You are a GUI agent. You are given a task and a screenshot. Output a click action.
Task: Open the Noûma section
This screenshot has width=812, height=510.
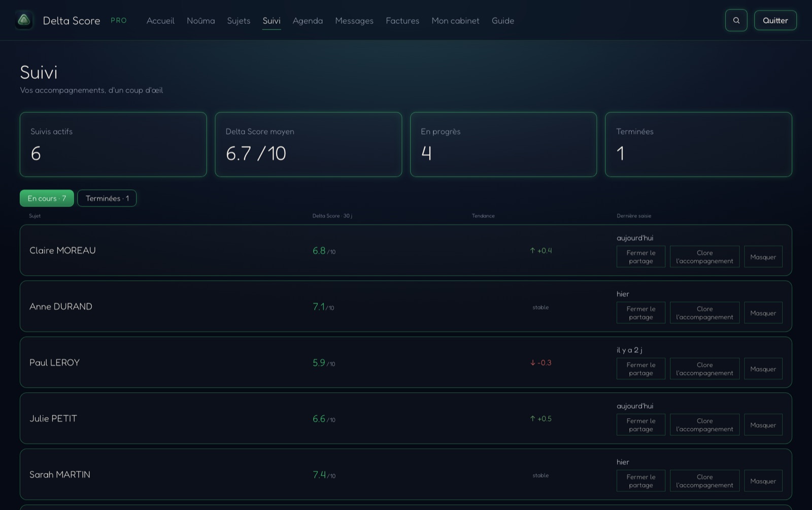[200, 21]
